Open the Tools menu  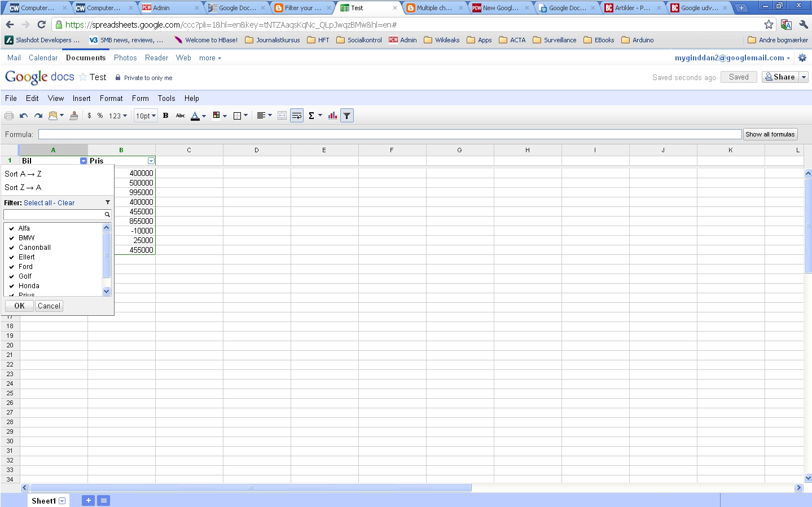(x=166, y=98)
